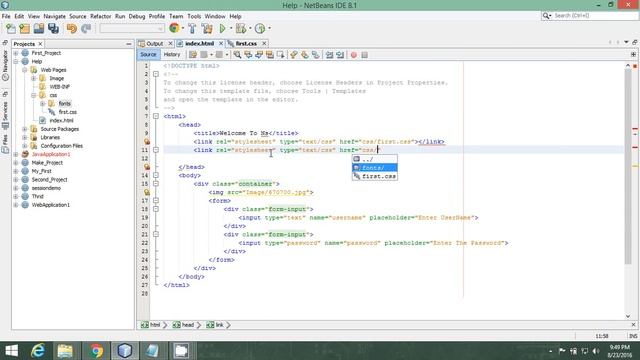Collapse the Web Pages folder
This screenshot has height=360, width=640.
point(24,70)
